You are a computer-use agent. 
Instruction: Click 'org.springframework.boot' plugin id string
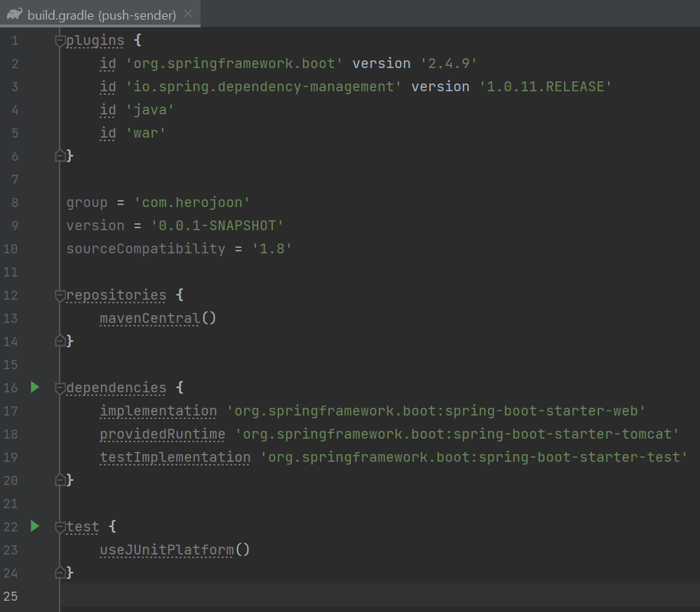[x=234, y=63]
